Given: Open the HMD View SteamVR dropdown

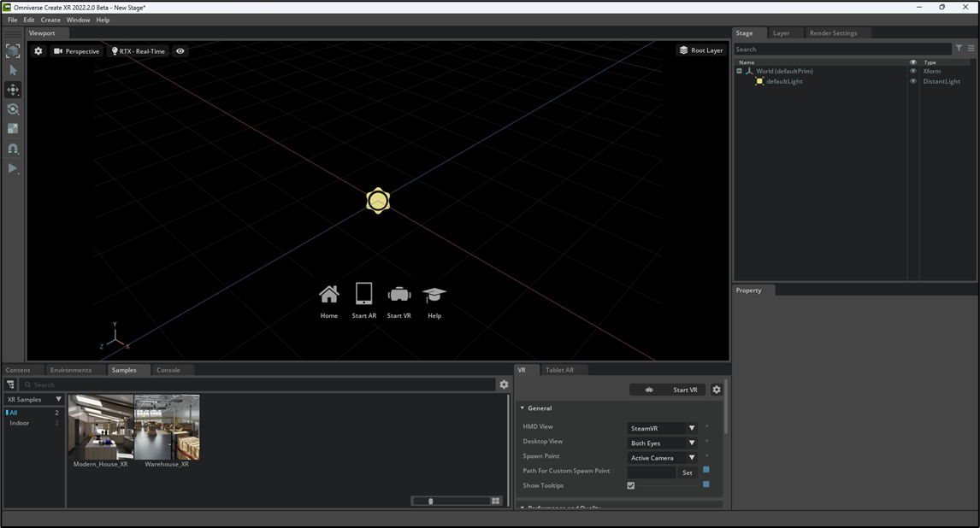Looking at the screenshot, I should click(x=663, y=428).
